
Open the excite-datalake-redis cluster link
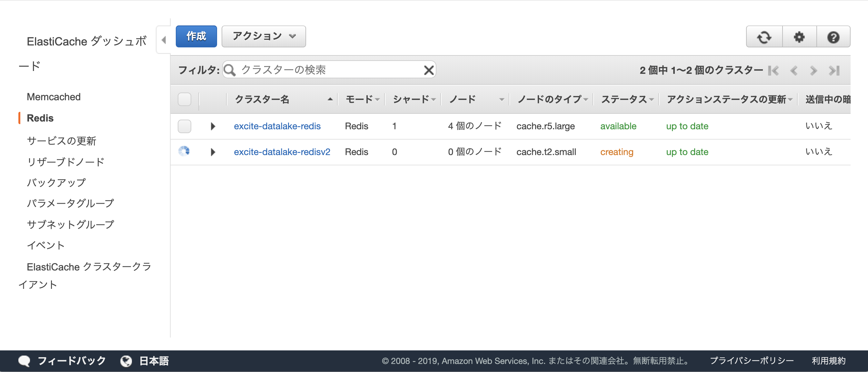coord(277,126)
